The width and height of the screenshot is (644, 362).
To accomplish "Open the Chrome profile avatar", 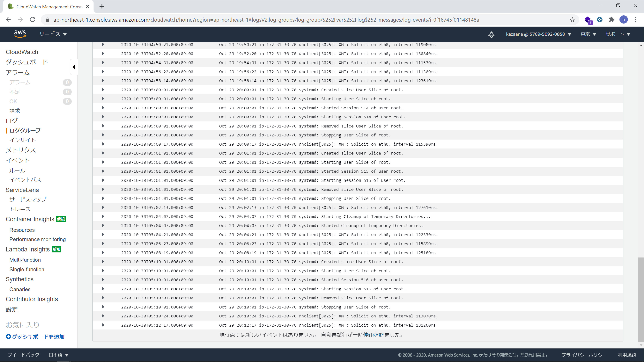I will tap(624, 19).
